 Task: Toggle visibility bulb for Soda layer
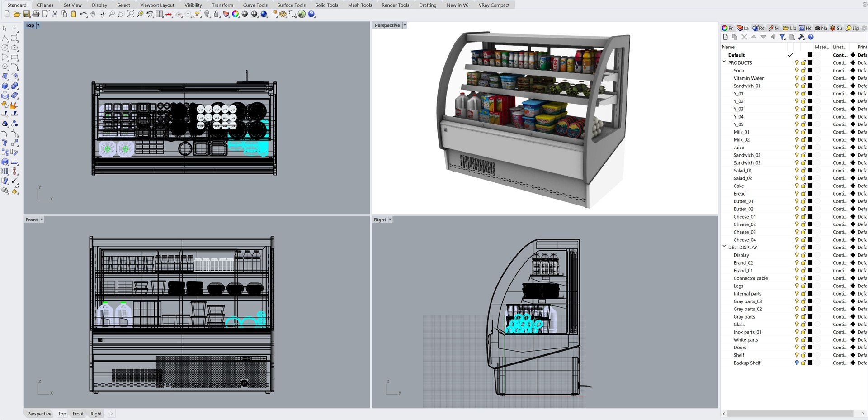pyautogui.click(x=797, y=70)
